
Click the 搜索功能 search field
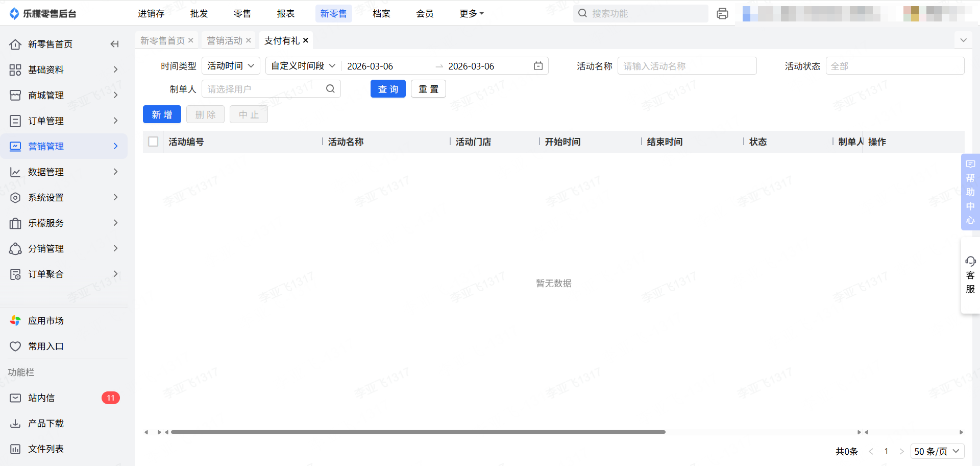(641, 14)
